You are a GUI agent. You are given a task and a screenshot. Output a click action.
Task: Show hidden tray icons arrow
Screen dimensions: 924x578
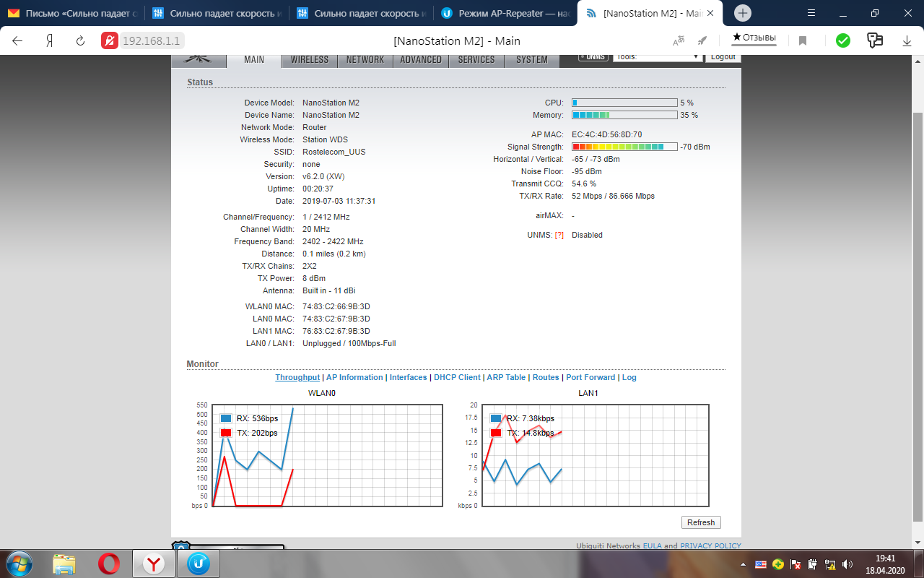tap(744, 564)
